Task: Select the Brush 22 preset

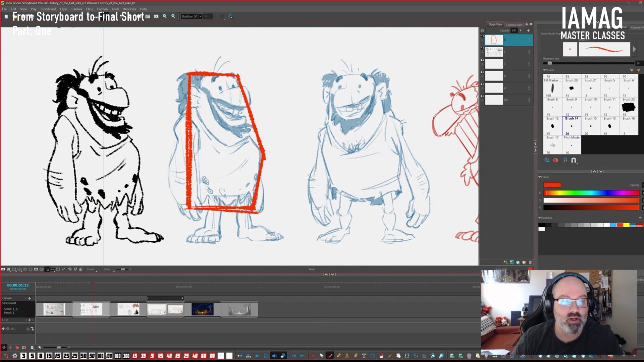Action: [628, 107]
